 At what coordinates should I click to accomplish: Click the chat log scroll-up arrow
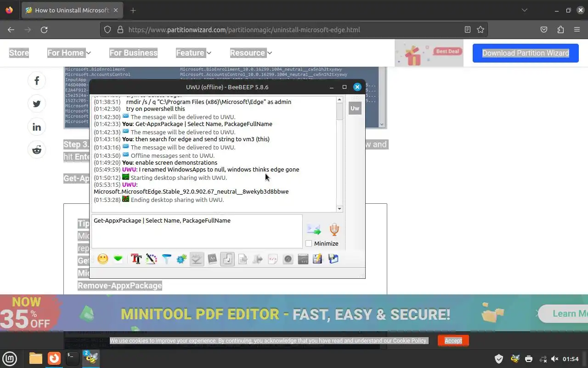(x=339, y=99)
